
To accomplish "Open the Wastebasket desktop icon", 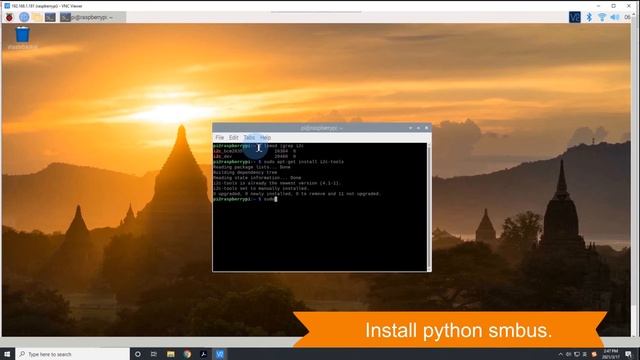I will click(22, 38).
